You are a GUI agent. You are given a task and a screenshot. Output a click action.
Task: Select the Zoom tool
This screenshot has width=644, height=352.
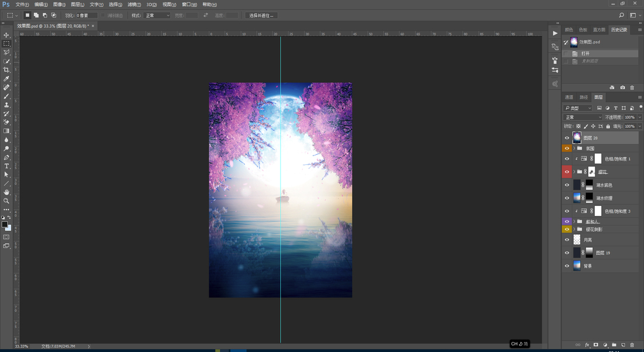tap(6, 201)
